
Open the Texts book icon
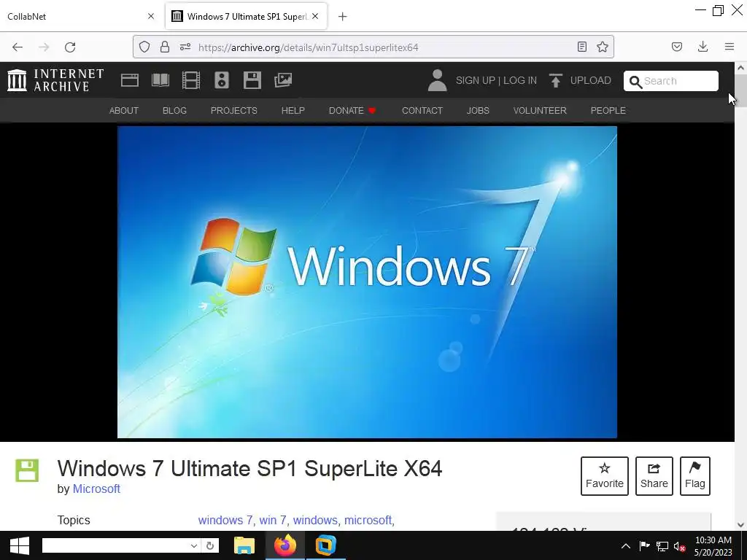point(160,80)
